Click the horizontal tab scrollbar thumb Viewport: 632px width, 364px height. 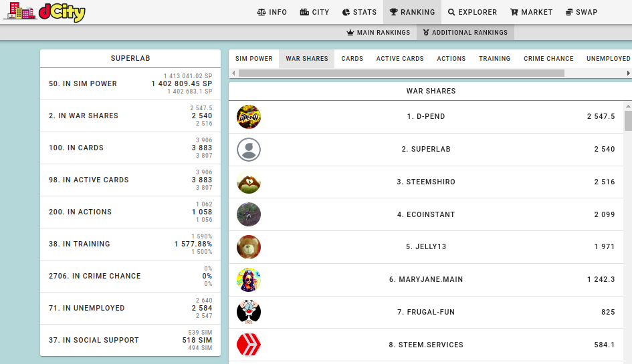pos(401,73)
